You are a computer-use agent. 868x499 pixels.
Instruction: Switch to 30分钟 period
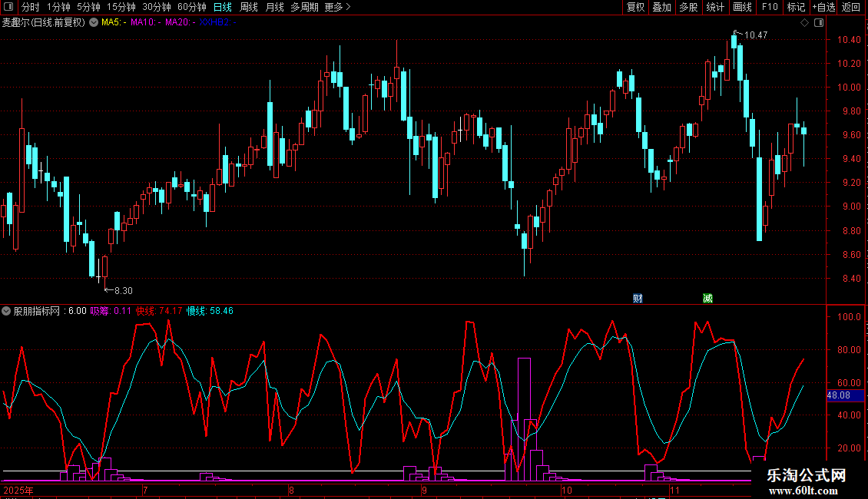click(157, 7)
